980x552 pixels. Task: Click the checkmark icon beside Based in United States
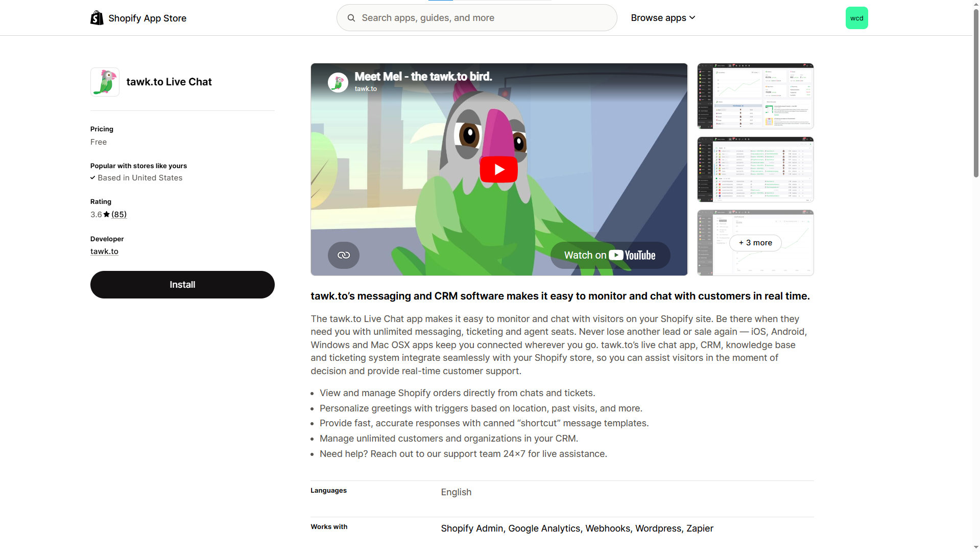pyautogui.click(x=93, y=178)
